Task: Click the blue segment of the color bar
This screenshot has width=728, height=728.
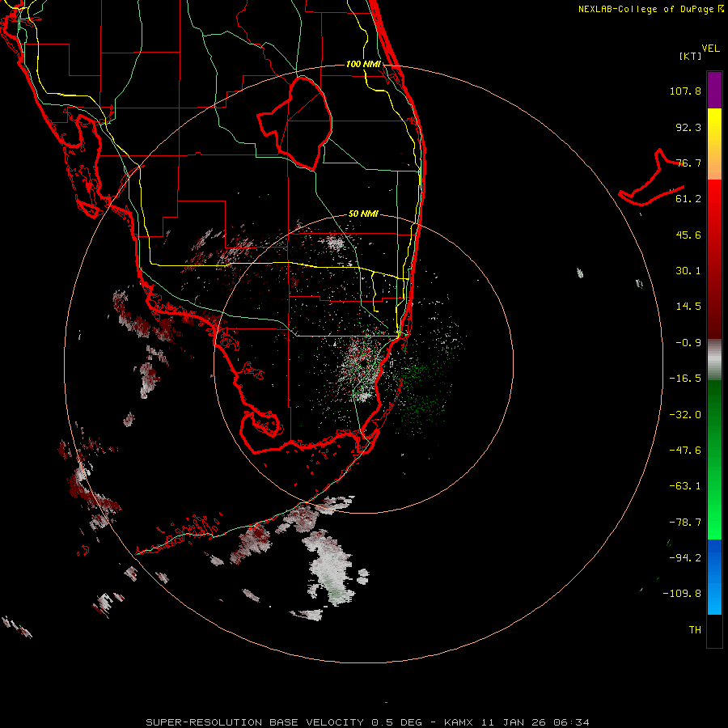Action: click(x=714, y=577)
